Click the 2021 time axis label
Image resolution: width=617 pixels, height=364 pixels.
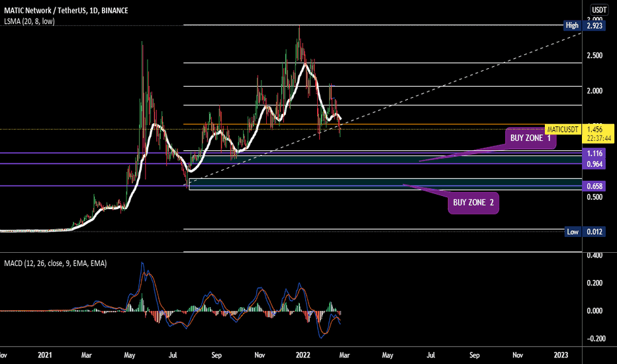click(45, 355)
